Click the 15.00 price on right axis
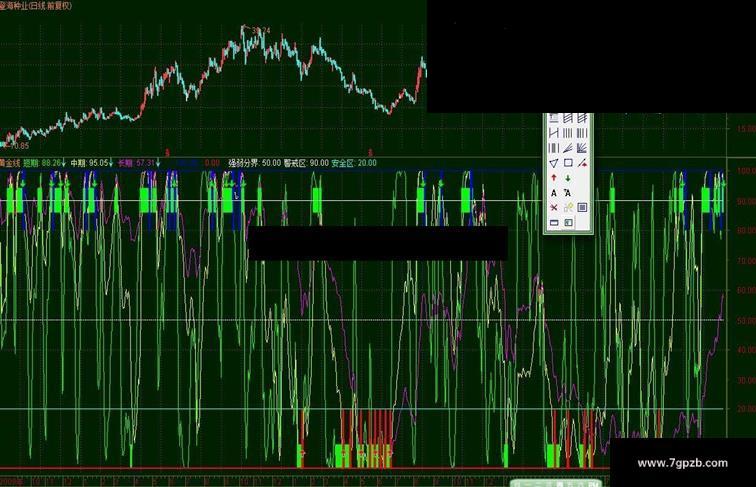756x487 pixels. [746, 129]
